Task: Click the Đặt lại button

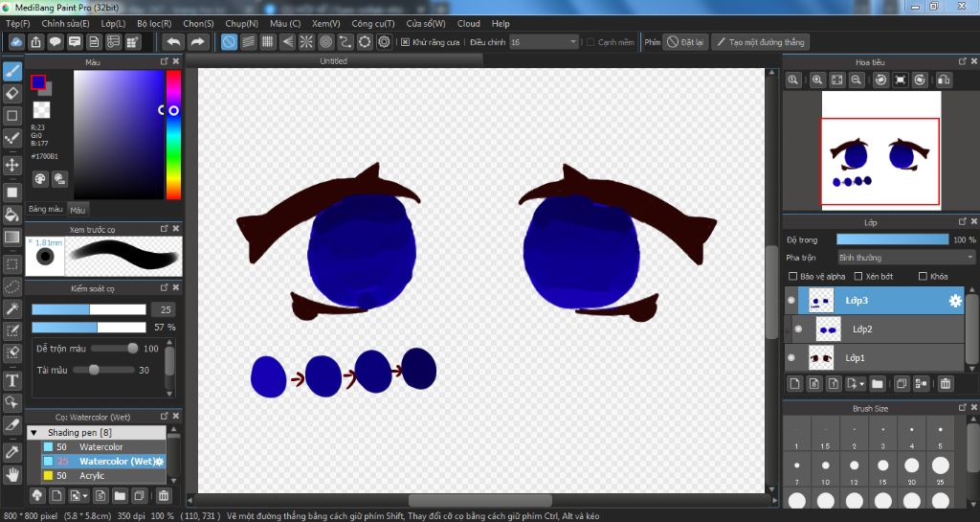Action: (685, 42)
